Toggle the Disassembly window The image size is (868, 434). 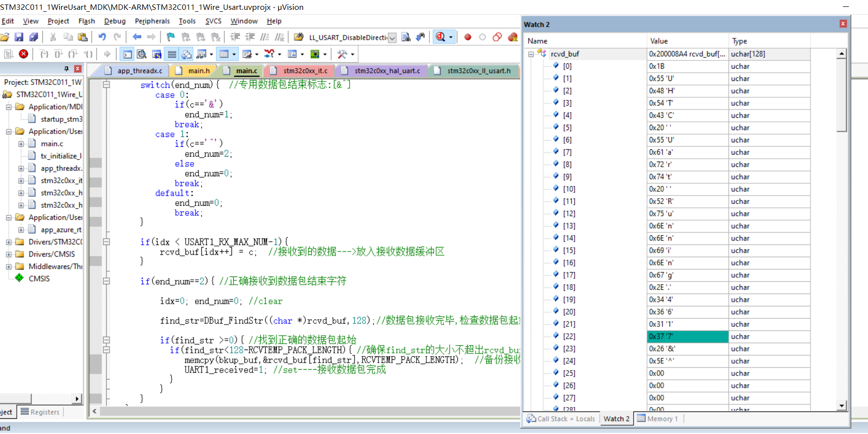142,54
